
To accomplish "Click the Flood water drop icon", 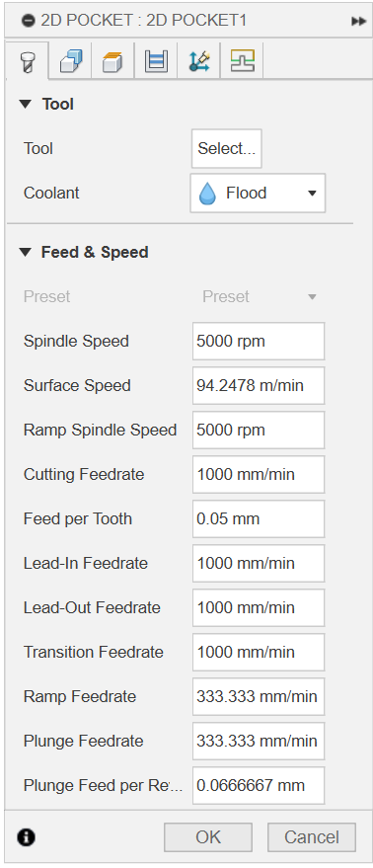I will tap(207, 194).
